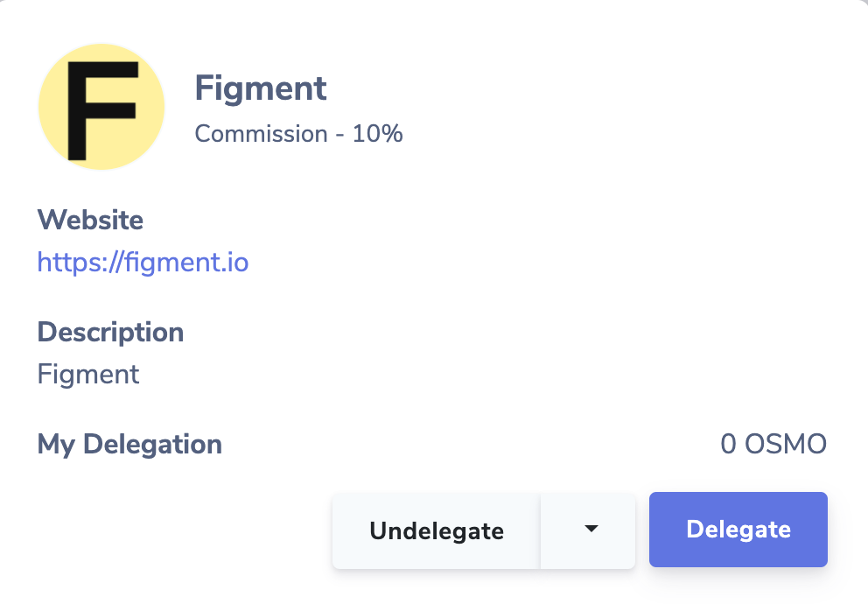Select the Figment validator name heading
The height and width of the screenshot is (604, 868).
click(260, 88)
